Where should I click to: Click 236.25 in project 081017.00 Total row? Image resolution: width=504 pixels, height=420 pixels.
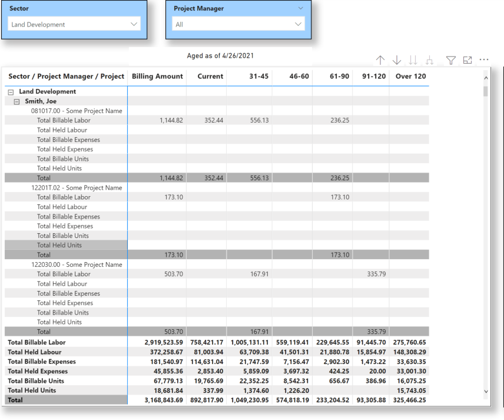point(340,178)
